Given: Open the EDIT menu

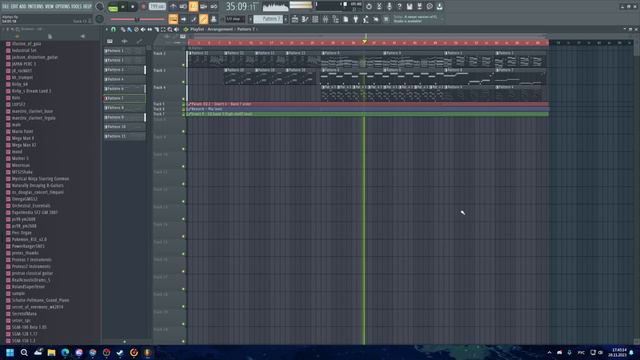Looking at the screenshot, I should pos(14,7).
